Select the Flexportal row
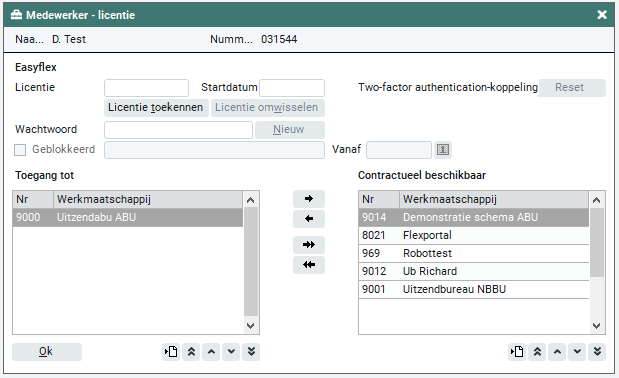 pyautogui.click(x=473, y=236)
